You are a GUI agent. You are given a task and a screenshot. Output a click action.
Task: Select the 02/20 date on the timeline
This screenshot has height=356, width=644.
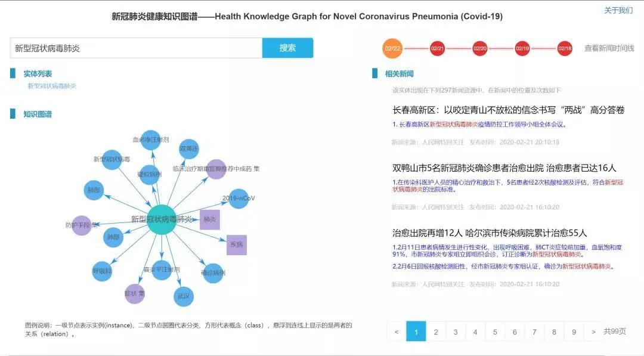click(480, 48)
